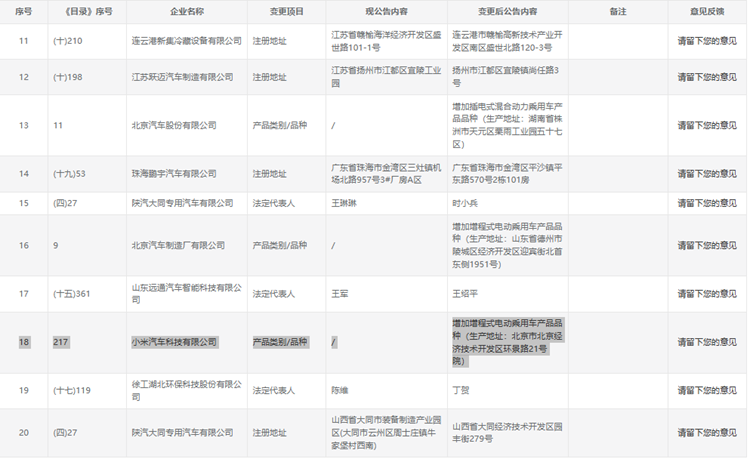Click address 江苏省赣榆海洋经济开发区盛世路101-1号
750x459 pixels.
[386, 41]
